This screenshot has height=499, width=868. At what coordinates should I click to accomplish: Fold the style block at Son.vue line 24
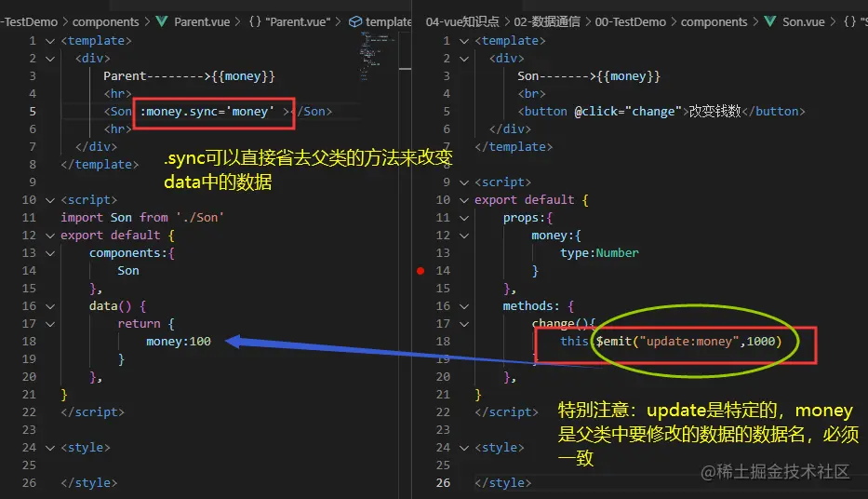coord(464,448)
